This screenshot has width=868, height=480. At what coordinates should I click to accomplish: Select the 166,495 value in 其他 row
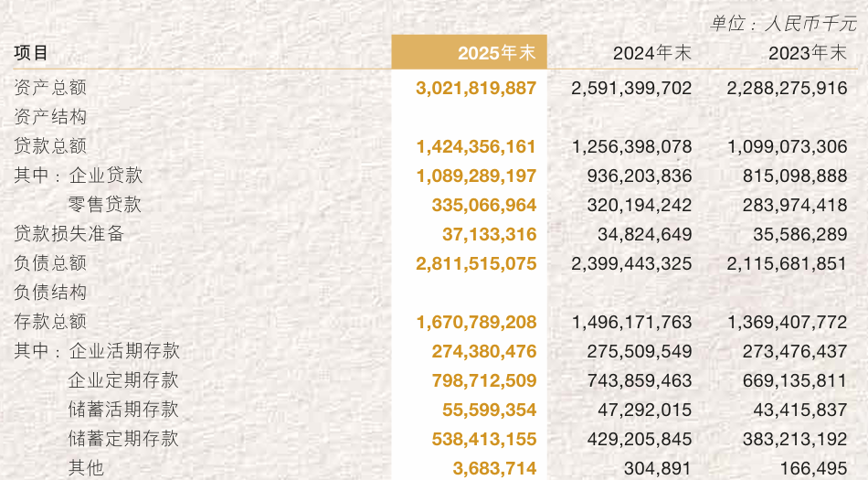[813, 468]
